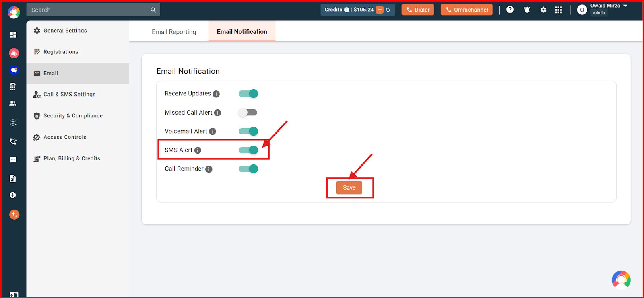Click the user avatar circle
Screen dimensions: 644x298
pyautogui.click(x=582, y=10)
